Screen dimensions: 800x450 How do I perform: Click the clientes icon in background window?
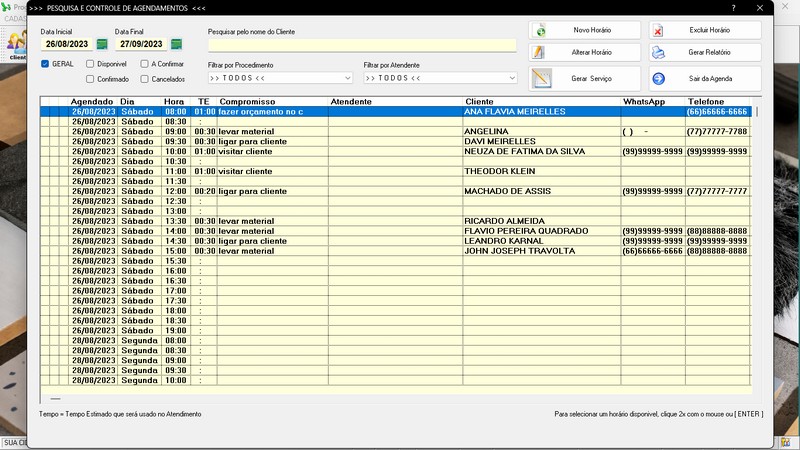click(16, 45)
